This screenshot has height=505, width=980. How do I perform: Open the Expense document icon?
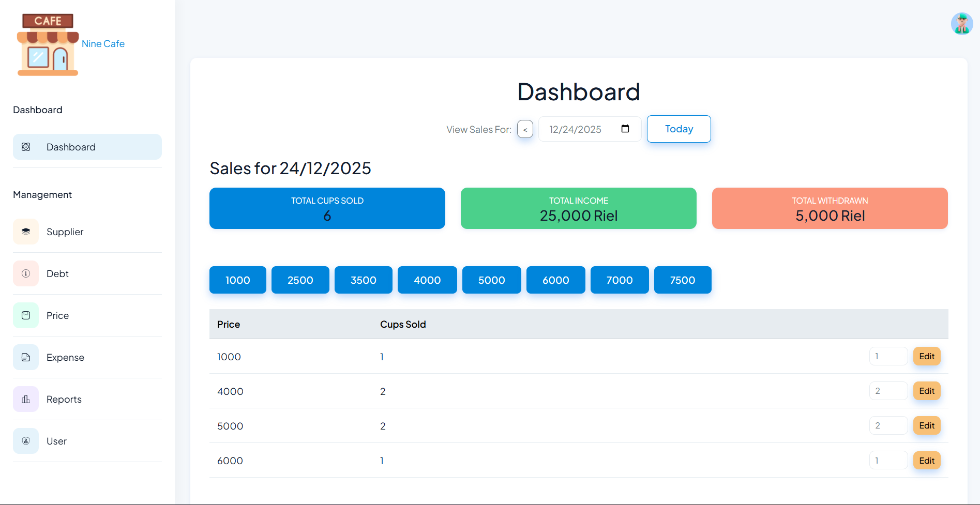point(26,357)
